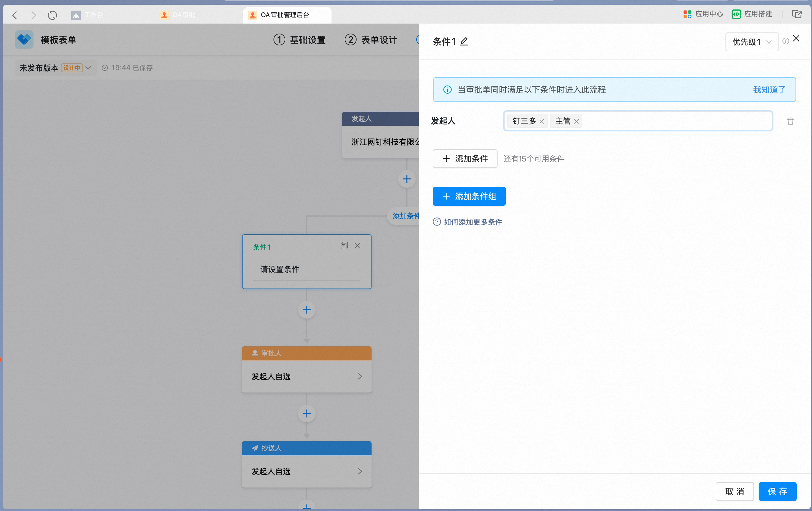Click the info icon in the blue tip
This screenshot has height=511, width=812.
(447, 90)
